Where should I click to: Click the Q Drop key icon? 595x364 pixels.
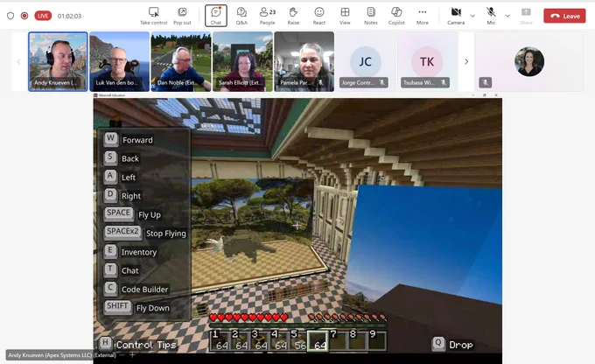coord(438,344)
